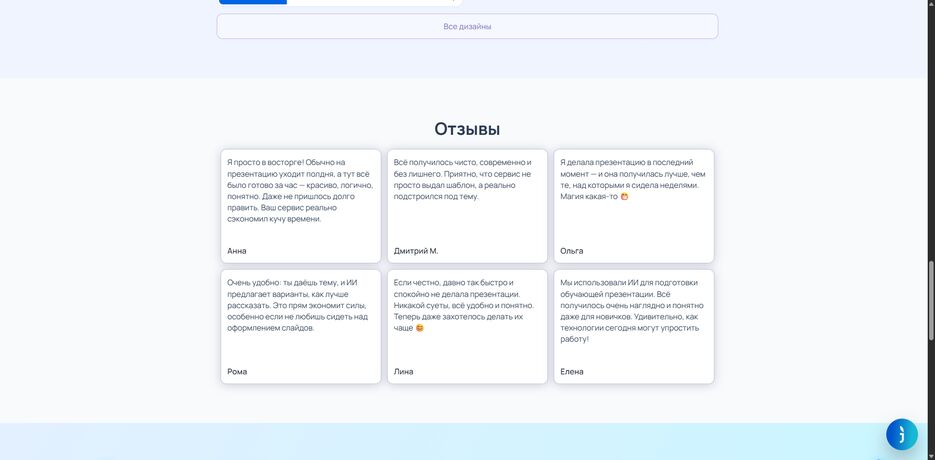Select Елена's review about обучающей презентации
Screen dimensions: 935x460
tap(630, 311)
